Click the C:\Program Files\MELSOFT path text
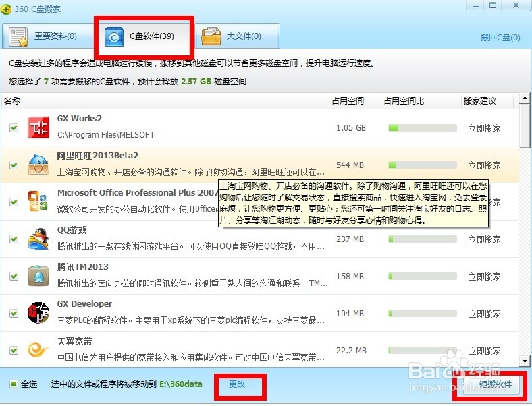This screenshot has height=406, width=532. click(x=106, y=135)
